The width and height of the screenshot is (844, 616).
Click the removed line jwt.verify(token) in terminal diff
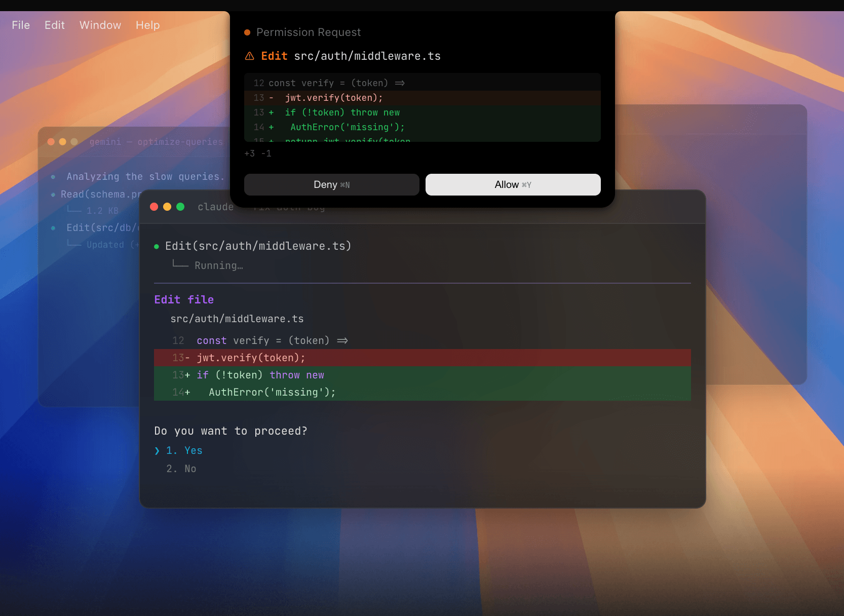[251, 358]
